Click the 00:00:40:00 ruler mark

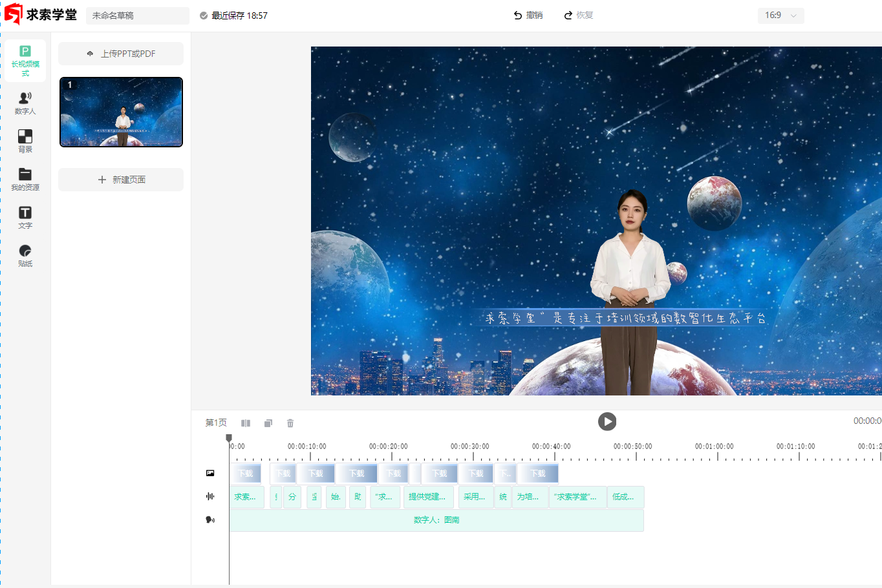[552, 446]
